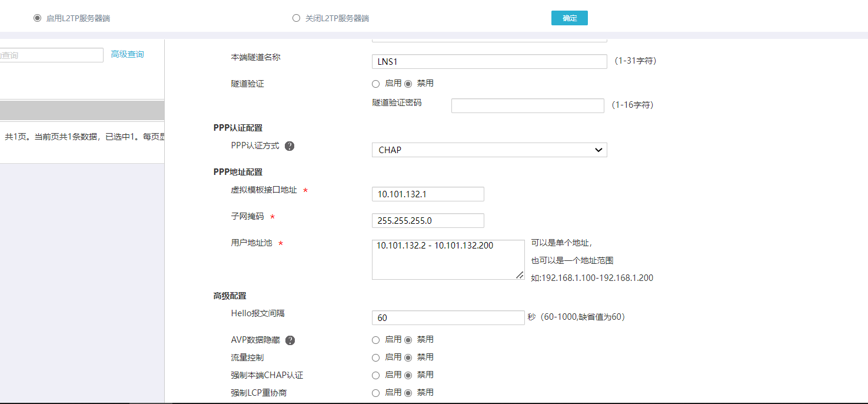This screenshot has width=868, height=404.
Task: Edit 子网掩码 field 255.255.255.0
Action: coord(428,220)
